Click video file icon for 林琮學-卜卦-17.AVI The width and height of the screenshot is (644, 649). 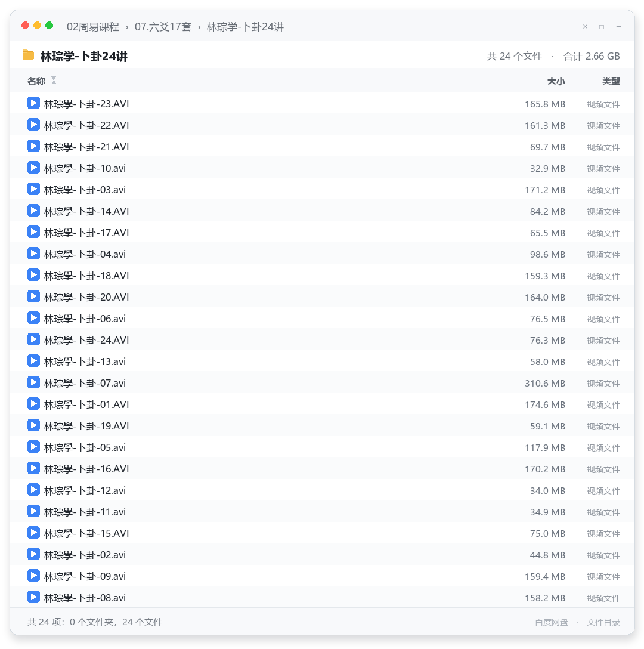click(33, 232)
